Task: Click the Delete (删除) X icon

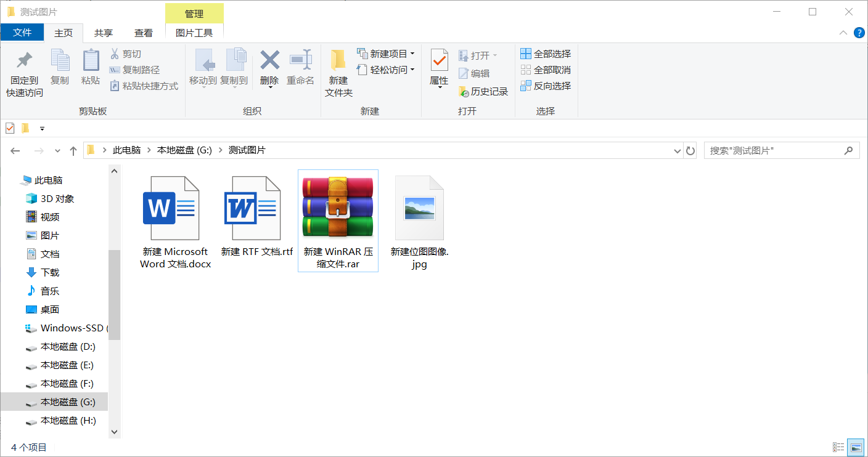Action: pyautogui.click(x=269, y=60)
